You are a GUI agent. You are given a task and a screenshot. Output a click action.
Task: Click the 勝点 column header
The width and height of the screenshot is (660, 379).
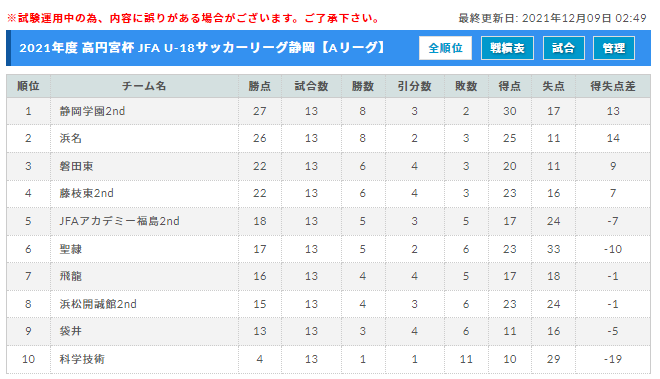click(260, 86)
